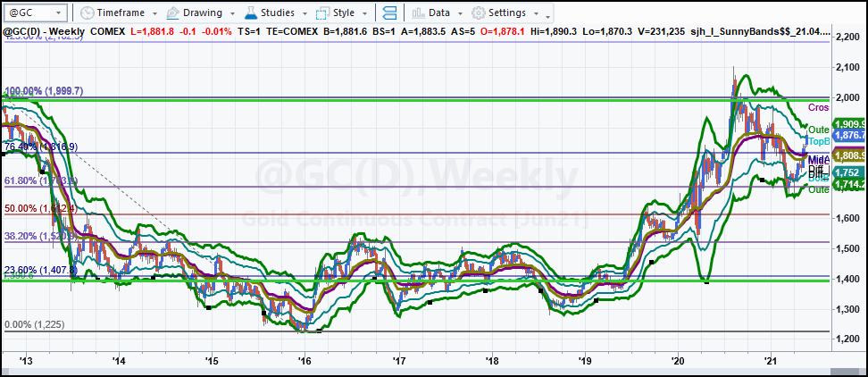Click the '21 year label on time axis

pyautogui.click(x=772, y=362)
